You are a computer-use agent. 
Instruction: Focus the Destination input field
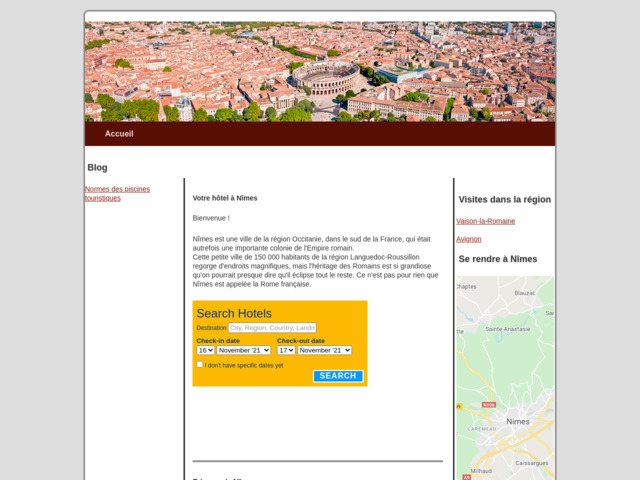[x=272, y=328]
